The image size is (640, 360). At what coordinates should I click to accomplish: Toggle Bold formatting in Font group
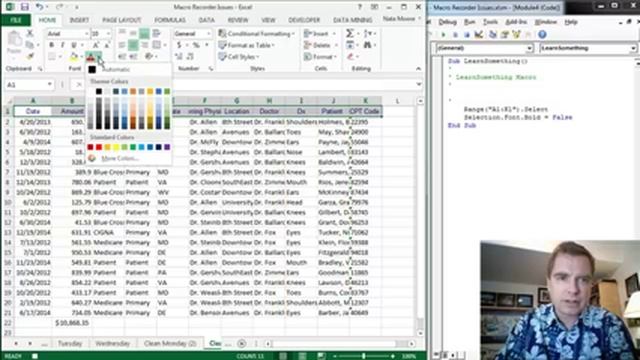pyautogui.click(x=51, y=45)
